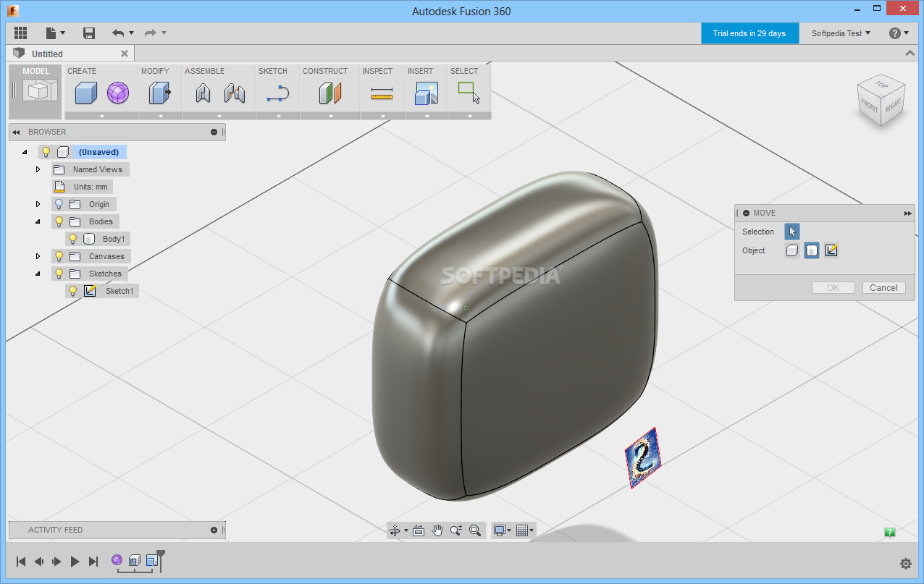
Task: Play the timeline
Action: tap(75, 561)
